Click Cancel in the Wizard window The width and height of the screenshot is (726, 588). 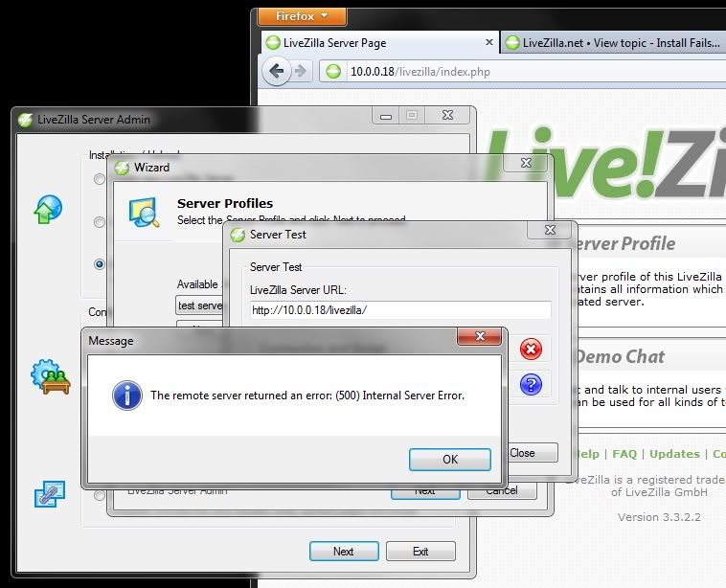(502, 491)
